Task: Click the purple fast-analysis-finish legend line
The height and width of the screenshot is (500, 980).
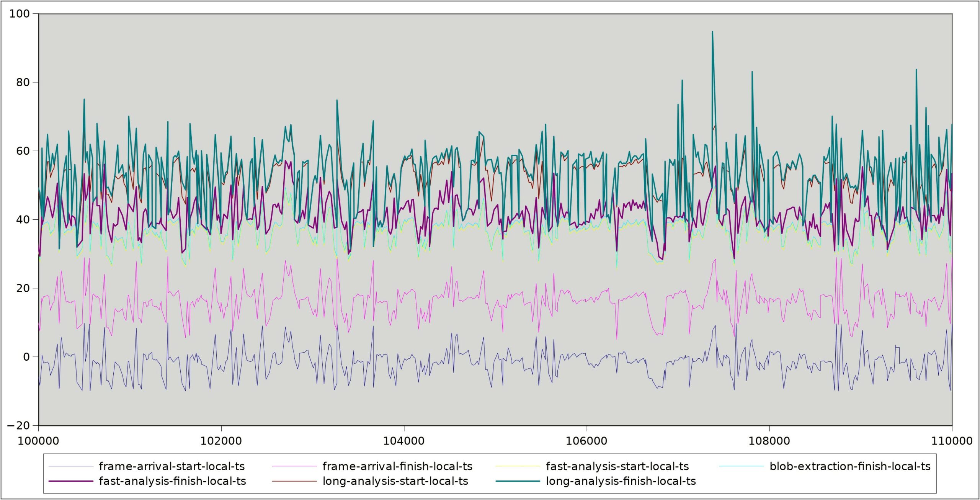Action: [71, 481]
